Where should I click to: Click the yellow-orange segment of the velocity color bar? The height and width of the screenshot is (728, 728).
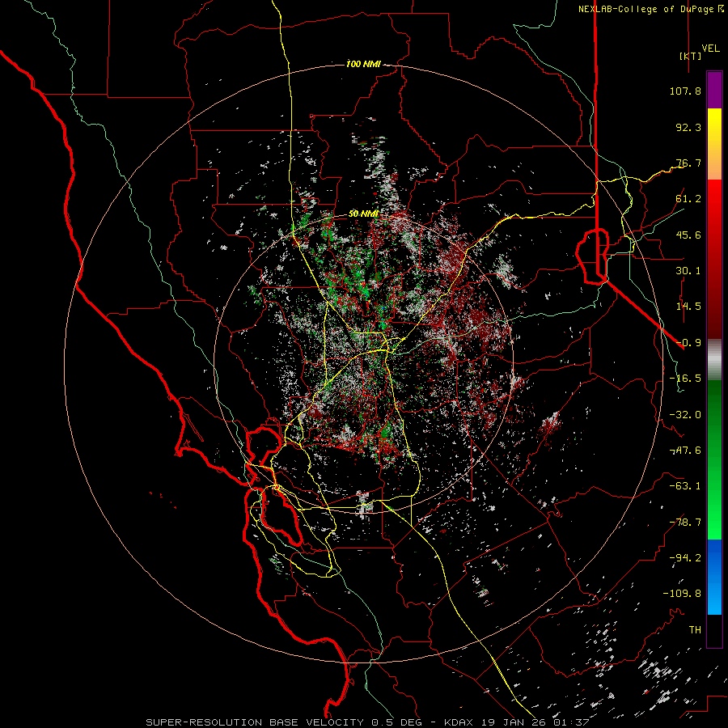pyautogui.click(x=714, y=144)
